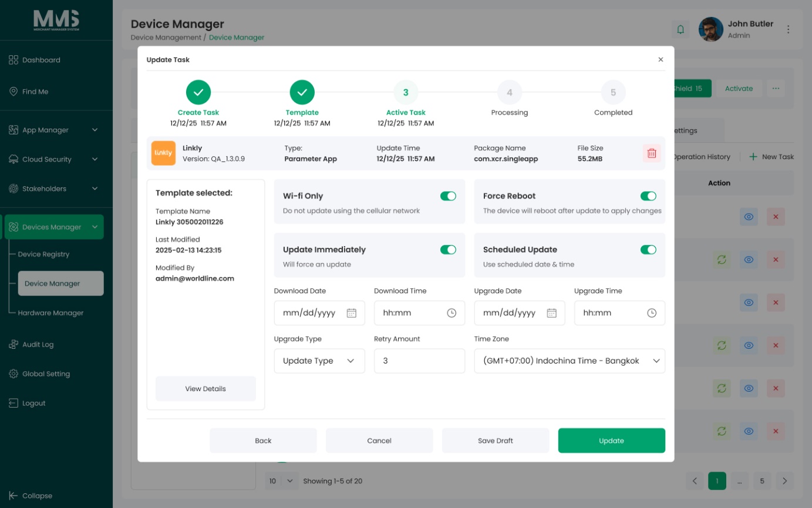Click the Save Draft button
The height and width of the screenshot is (508, 812).
coord(496,440)
